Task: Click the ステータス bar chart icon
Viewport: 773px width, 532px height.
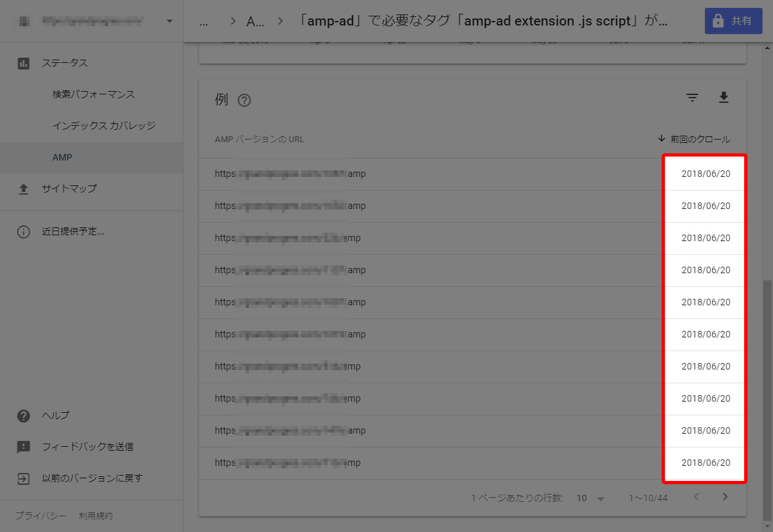Action: coord(24,64)
